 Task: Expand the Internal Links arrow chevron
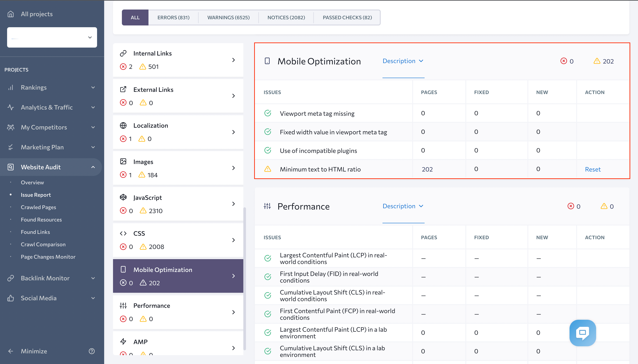(234, 60)
